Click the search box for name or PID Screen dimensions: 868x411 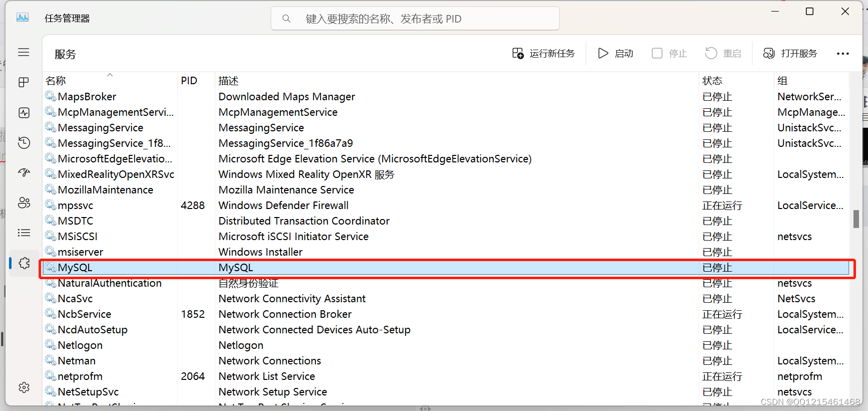(415, 19)
